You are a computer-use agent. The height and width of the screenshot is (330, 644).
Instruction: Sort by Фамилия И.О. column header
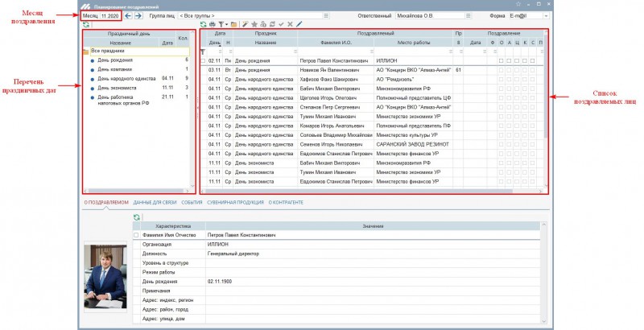[336, 43]
